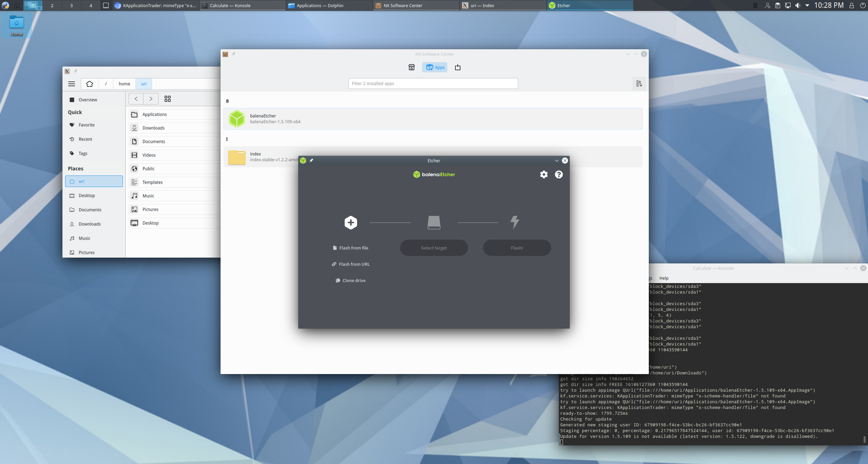Open Etcher's settings gear
Screen dimensions: 868x464
(x=544, y=174)
